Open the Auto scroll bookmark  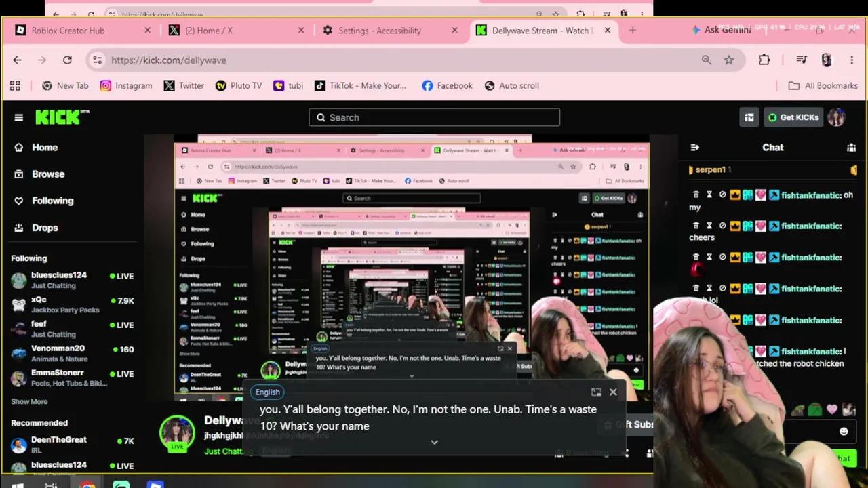(x=512, y=86)
